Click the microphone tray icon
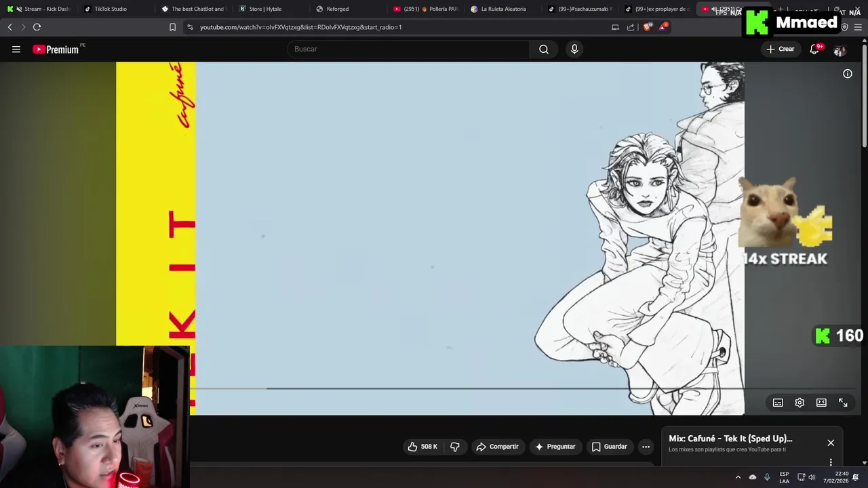868x488 pixels. pos(767,477)
